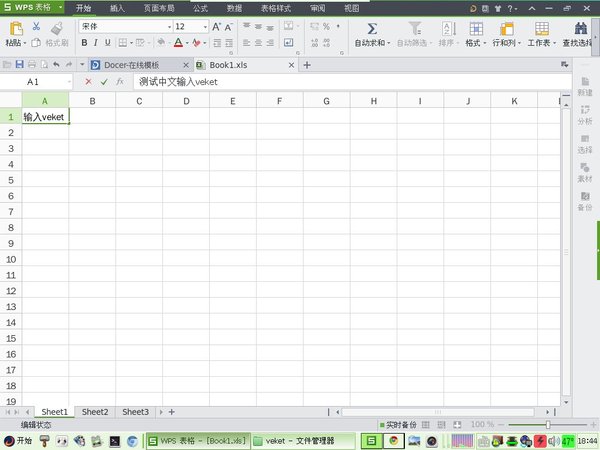Cancel cell entry with red X
600x450 pixels.
click(x=88, y=82)
